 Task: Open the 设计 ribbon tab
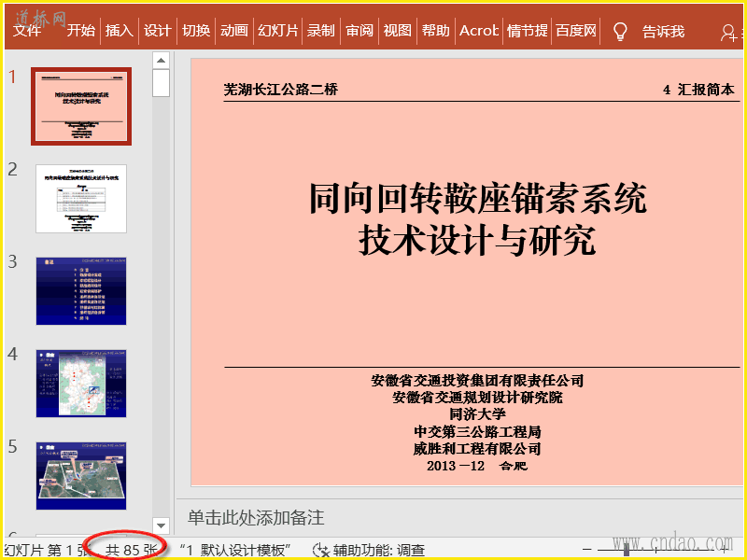(x=157, y=31)
